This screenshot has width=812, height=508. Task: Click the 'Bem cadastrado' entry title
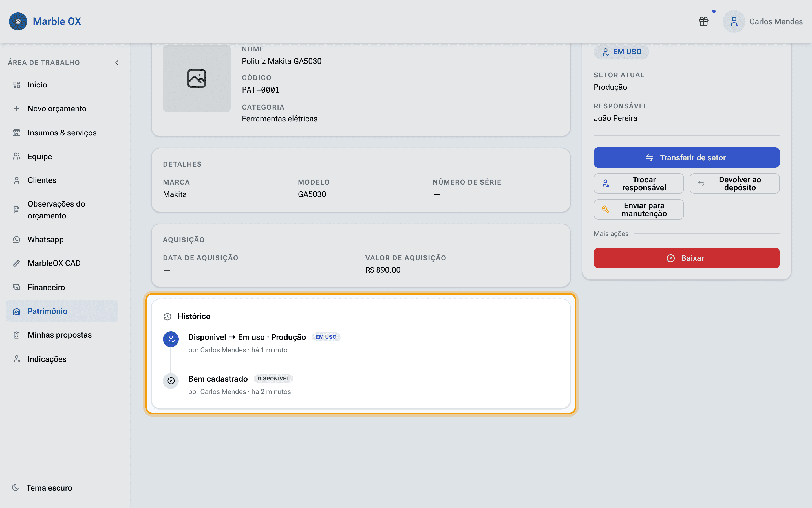click(218, 379)
